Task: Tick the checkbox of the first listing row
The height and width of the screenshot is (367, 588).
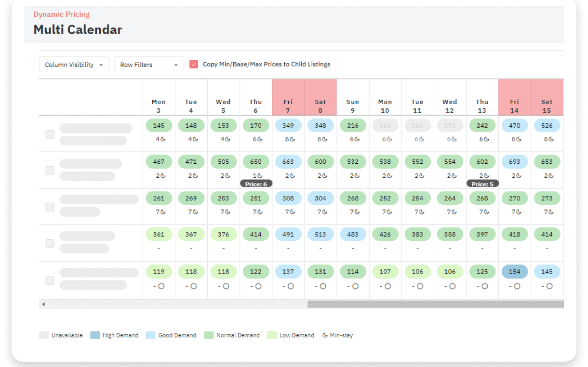Action: [x=50, y=134]
